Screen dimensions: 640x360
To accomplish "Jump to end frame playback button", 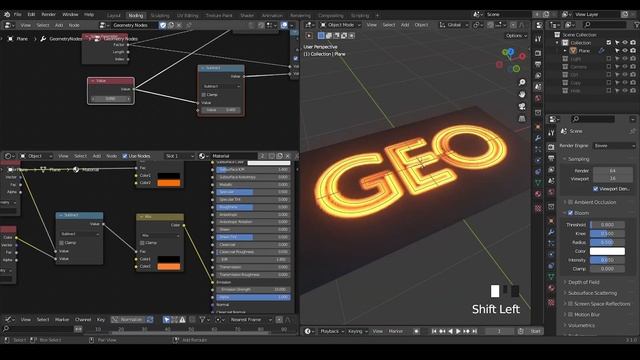I will [x=474, y=331].
